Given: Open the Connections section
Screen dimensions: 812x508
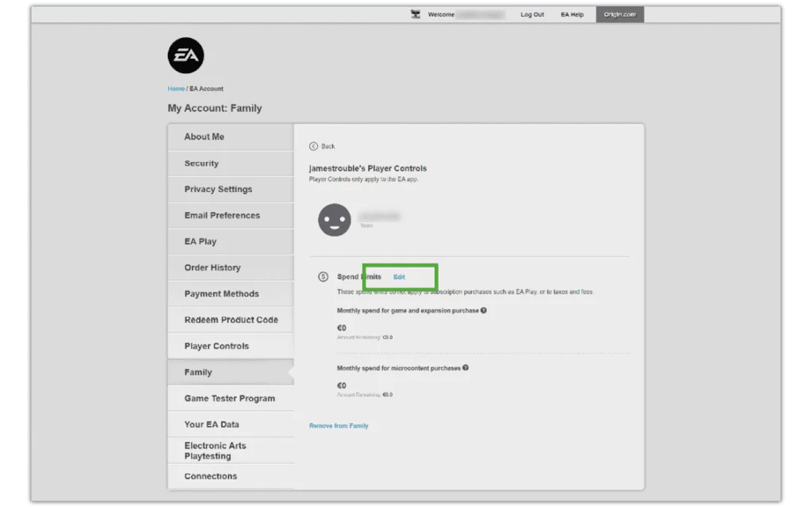Looking at the screenshot, I should click(231, 476).
